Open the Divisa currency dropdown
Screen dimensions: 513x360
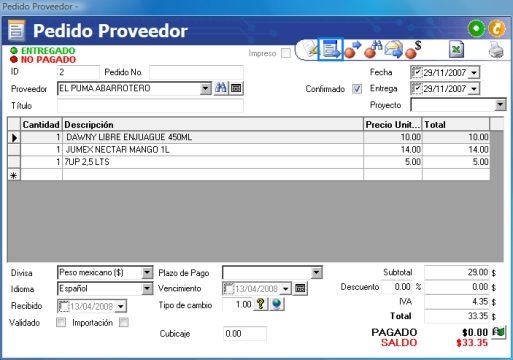coord(147,273)
